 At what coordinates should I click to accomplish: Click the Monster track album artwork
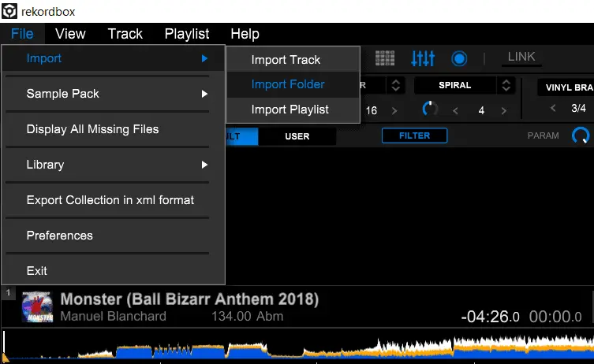pyautogui.click(x=37, y=306)
